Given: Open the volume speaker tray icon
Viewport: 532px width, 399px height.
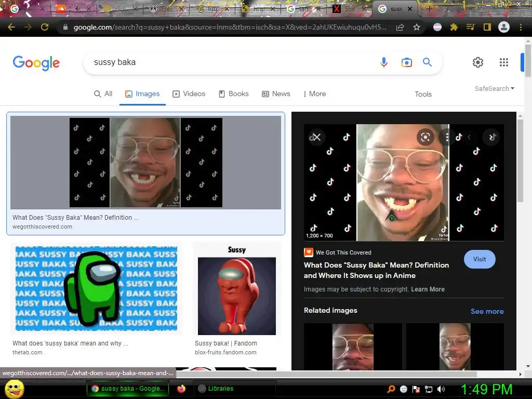Looking at the screenshot, I should (441, 389).
